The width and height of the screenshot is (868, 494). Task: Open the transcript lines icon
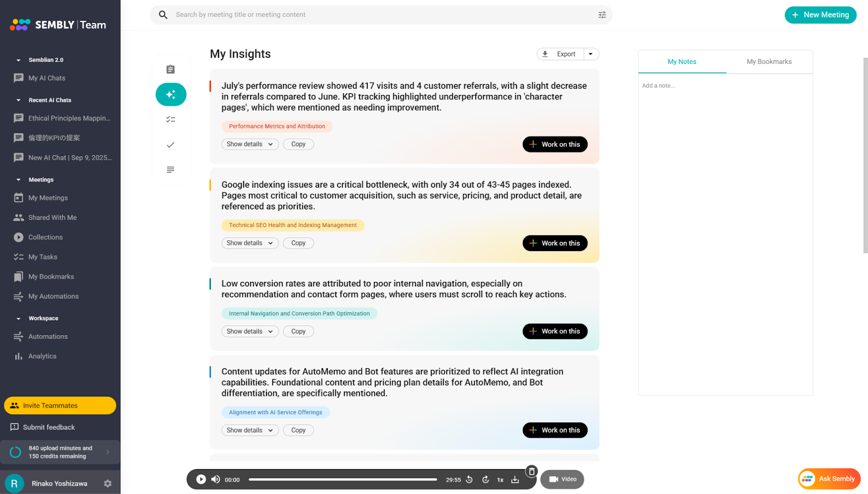click(x=170, y=170)
